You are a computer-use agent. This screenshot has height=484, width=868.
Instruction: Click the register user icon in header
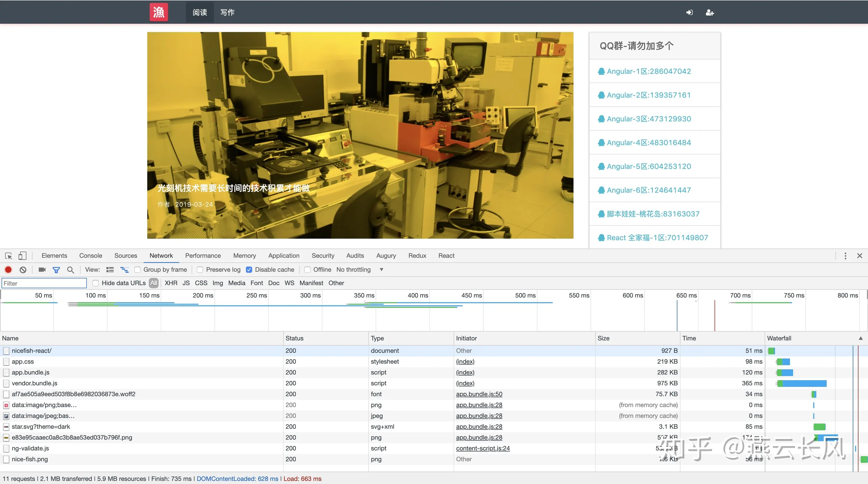click(x=710, y=12)
